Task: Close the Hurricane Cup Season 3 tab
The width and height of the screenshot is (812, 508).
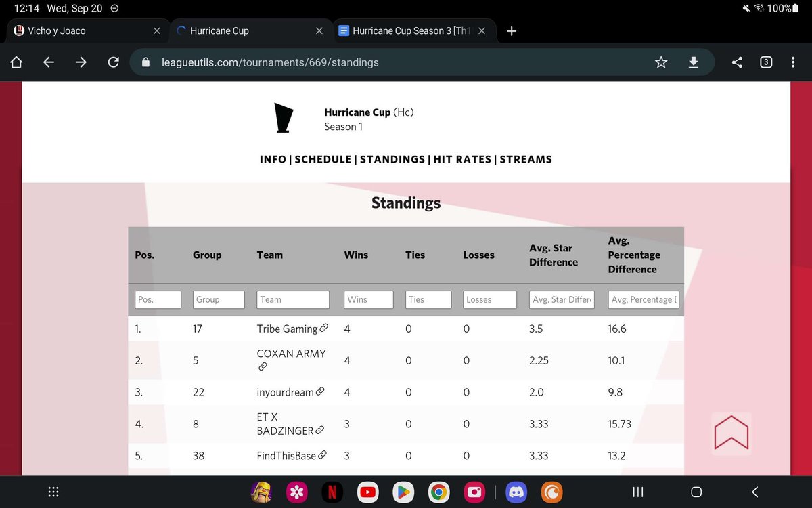Action: pos(482,30)
